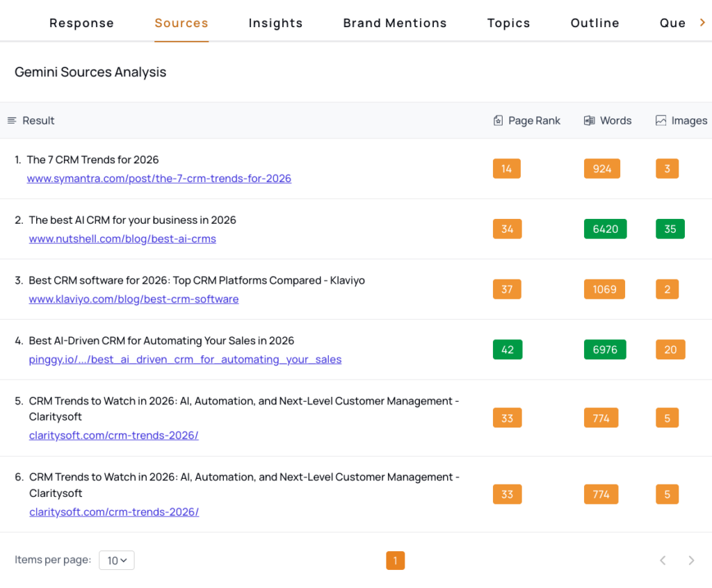The image size is (712, 588).
Task: Click the Result column list icon
Action: click(x=12, y=121)
